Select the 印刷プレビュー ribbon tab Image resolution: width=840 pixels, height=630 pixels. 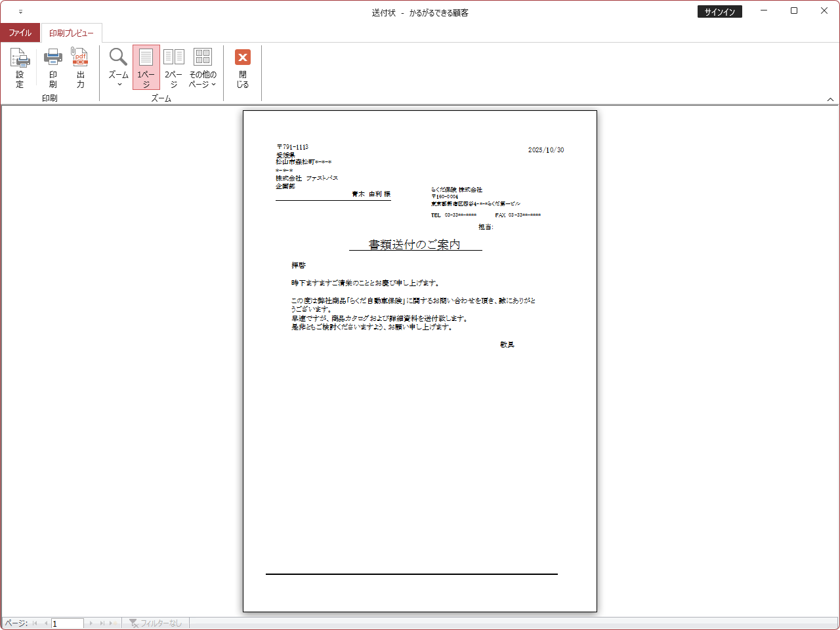click(x=72, y=33)
